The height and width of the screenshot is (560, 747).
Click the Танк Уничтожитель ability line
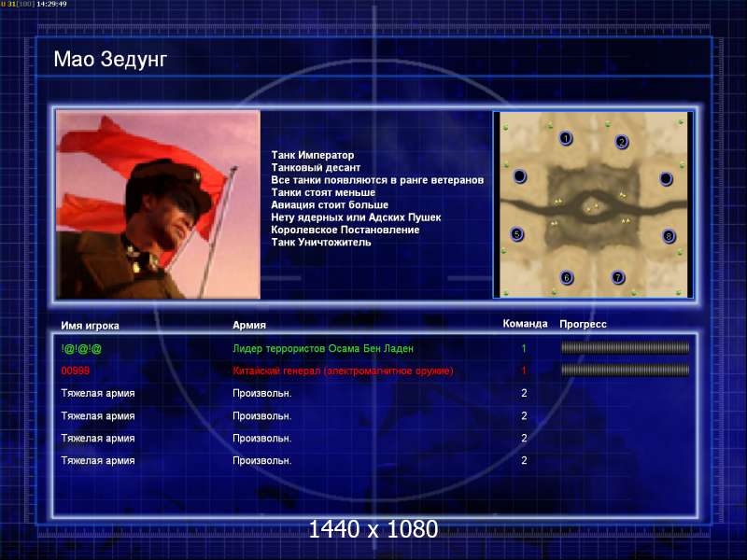321,242
